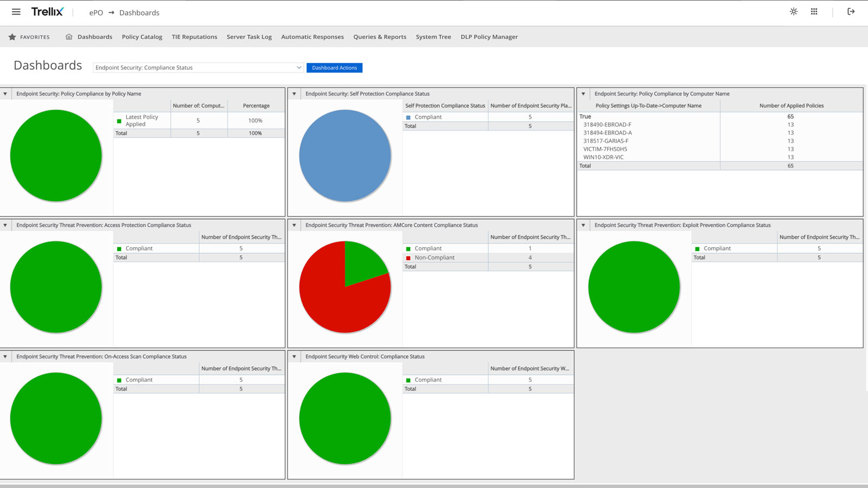868x488 pixels.
Task: Click the On-Access Scan green pie chart
Action: coord(56,418)
